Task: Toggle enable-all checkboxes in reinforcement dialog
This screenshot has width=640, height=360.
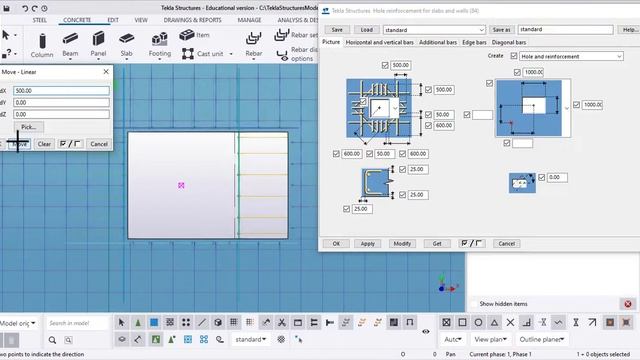Action: pos(471,244)
